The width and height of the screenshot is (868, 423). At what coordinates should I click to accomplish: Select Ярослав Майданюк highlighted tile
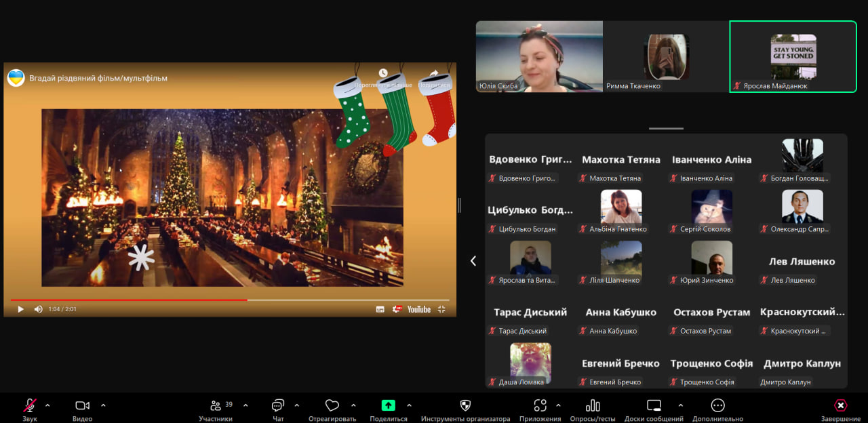pos(793,56)
